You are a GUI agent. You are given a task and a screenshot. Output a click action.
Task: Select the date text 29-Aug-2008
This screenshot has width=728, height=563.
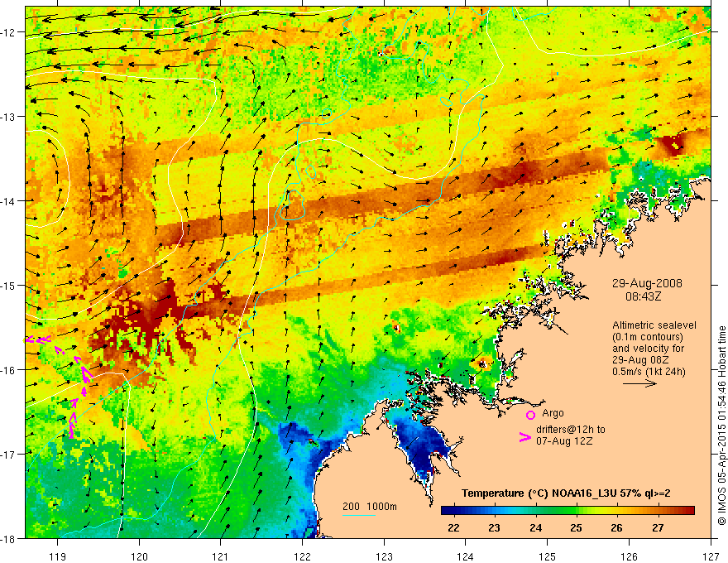click(647, 283)
